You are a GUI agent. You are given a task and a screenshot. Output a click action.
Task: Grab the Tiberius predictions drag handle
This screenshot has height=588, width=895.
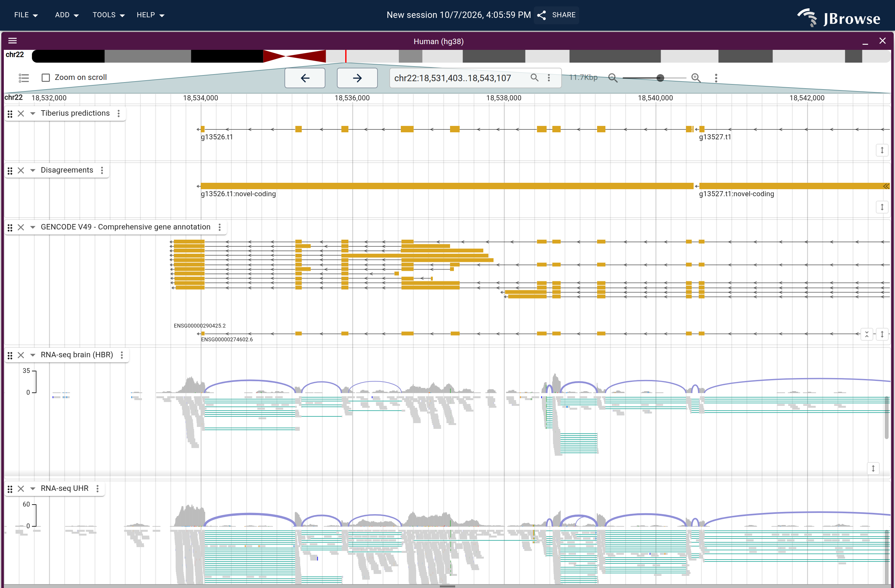pos(10,113)
